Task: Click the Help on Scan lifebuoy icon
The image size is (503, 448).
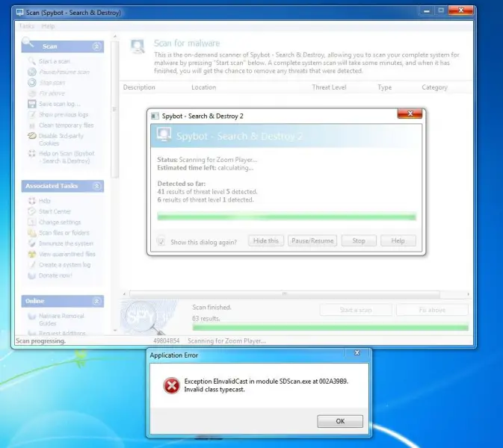Action: pos(31,154)
